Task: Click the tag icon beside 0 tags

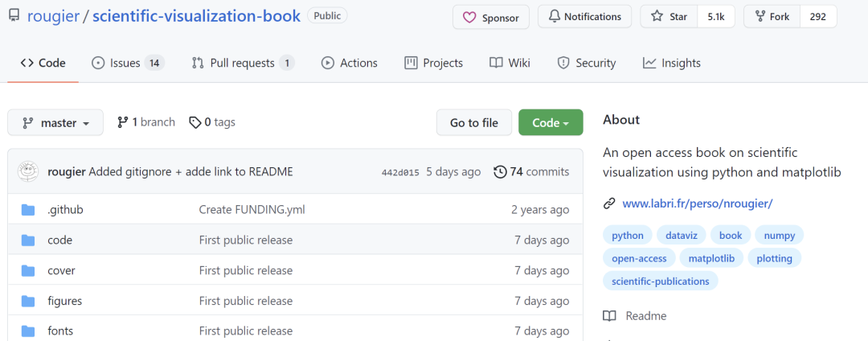Action: 194,122
